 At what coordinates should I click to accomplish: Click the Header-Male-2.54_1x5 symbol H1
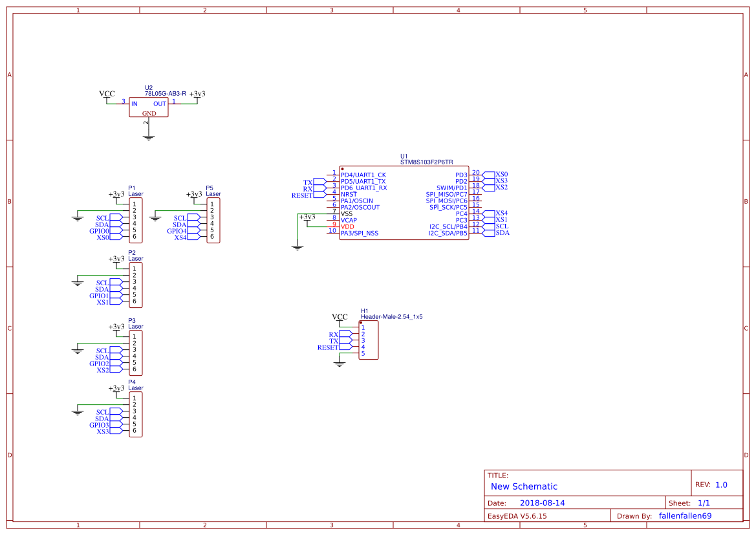367,340
